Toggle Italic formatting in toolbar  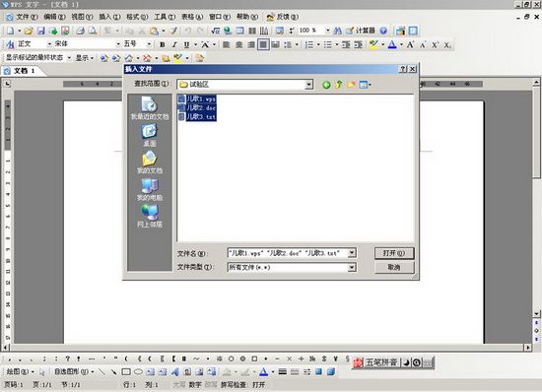click(174, 44)
